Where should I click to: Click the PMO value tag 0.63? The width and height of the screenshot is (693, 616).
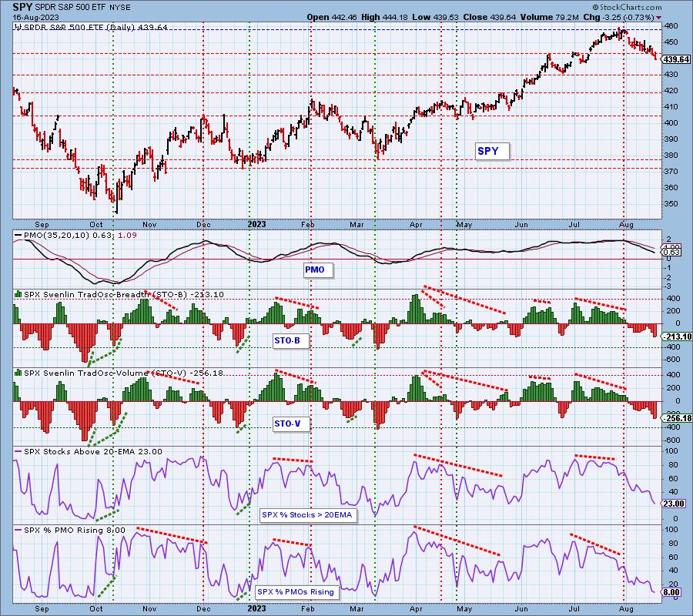pyautogui.click(x=672, y=252)
